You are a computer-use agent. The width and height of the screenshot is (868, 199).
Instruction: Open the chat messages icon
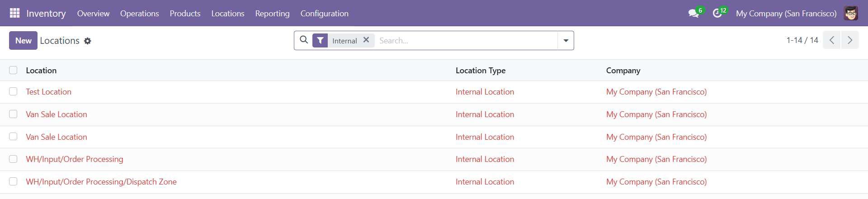(x=693, y=14)
